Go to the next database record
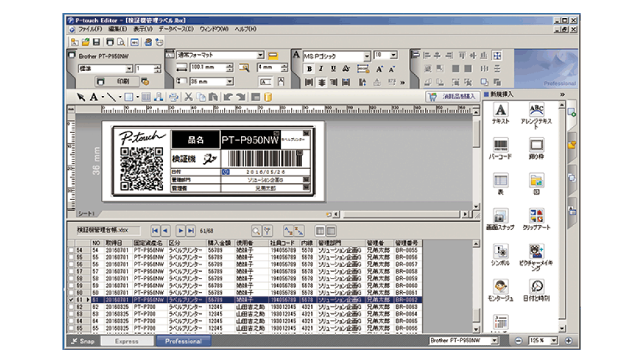 pos(180,231)
